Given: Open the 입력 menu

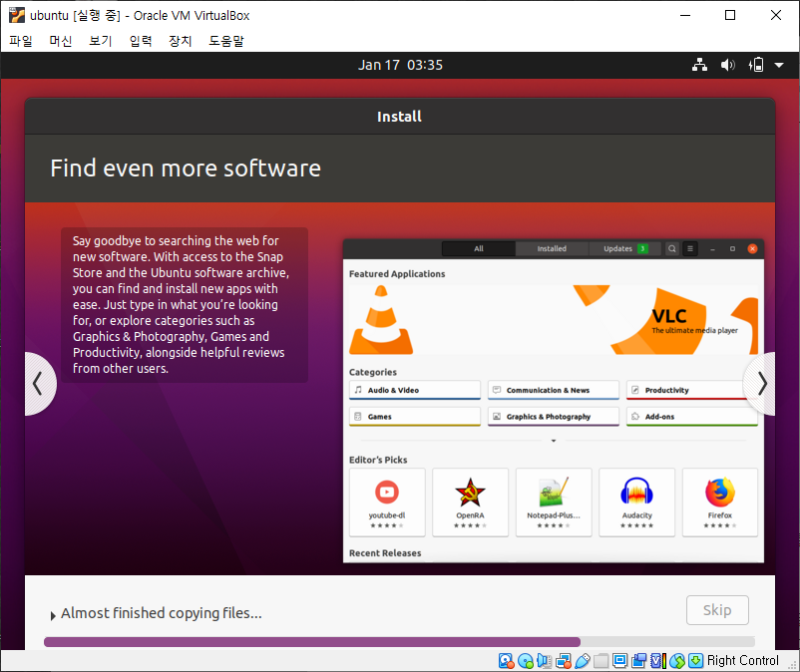Looking at the screenshot, I should 141,40.
